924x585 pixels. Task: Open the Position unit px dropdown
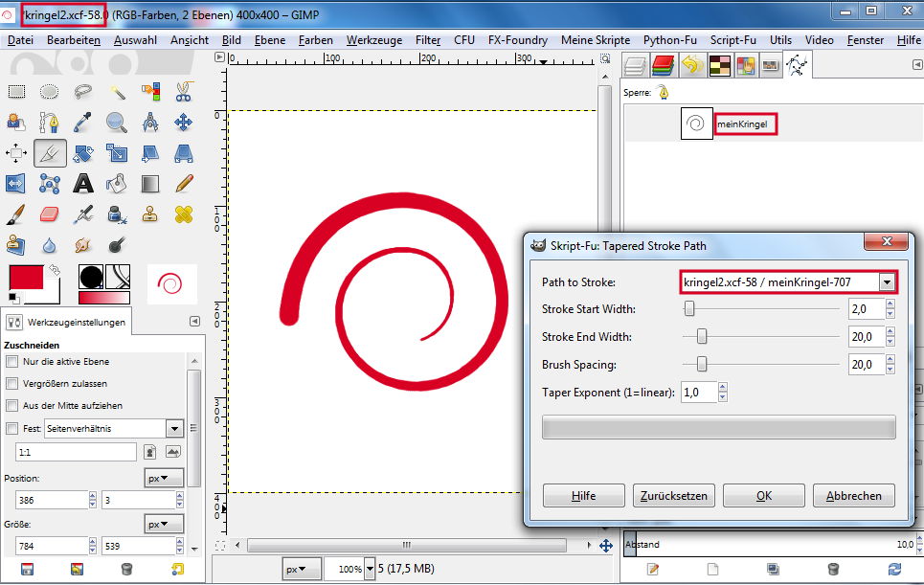pyautogui.click(x=164, y=478)
